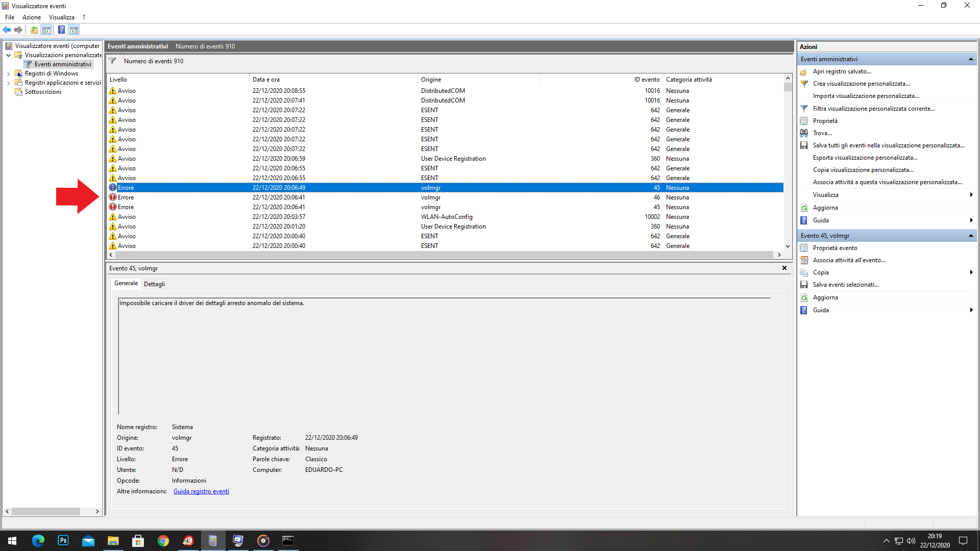
Task: Click the blue help toolbar icon
Action: click(x=61, y=30)
